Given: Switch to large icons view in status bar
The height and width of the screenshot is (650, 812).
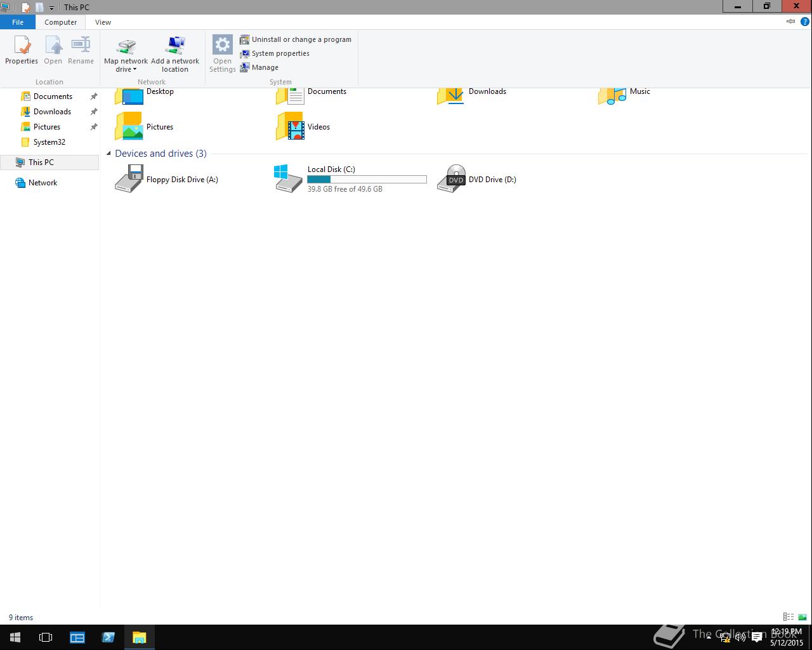Looking at the screenshot, I should tap(802, 617).
